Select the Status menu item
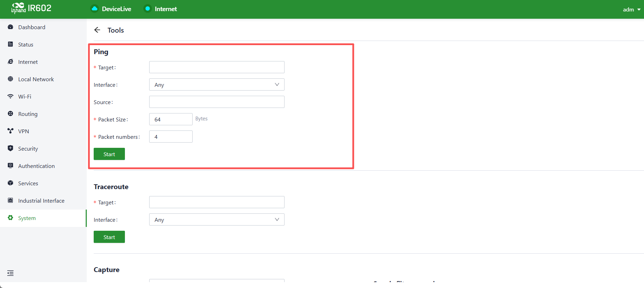Image resolution: width=644 pixels, height=288 pixels. [43, 44]
